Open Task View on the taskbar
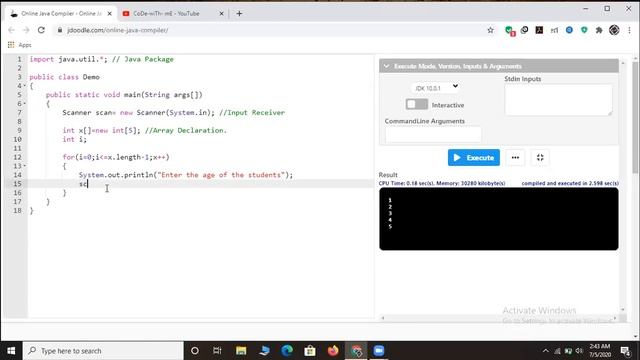The width and height of the screenshot is (640, 360). click(217, 351)
